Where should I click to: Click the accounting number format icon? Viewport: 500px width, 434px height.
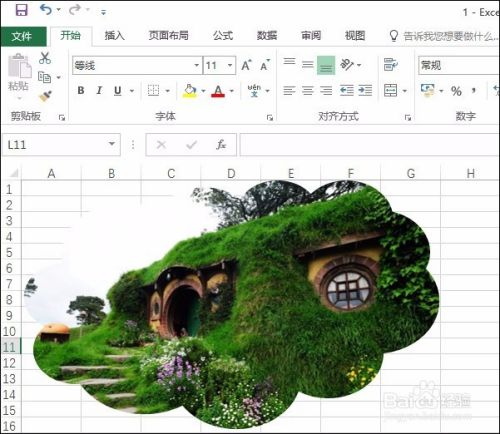point(427,90)
